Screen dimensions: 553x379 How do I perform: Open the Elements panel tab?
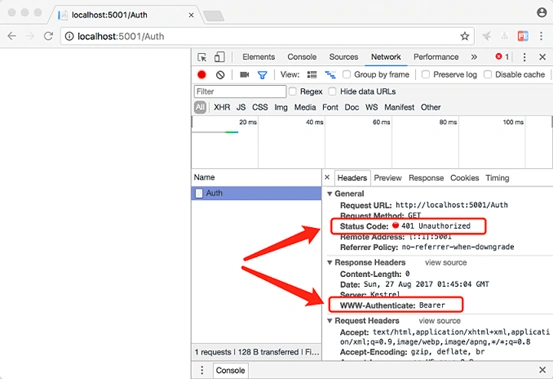pyautogui.click(x=259, y=57)
